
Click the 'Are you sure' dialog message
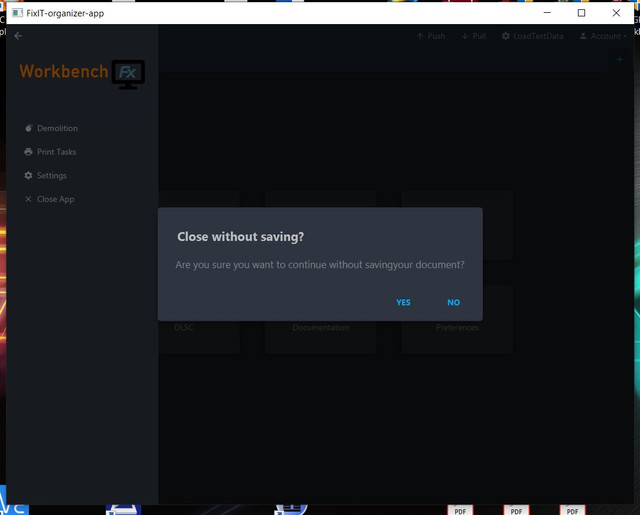(320, 265)
